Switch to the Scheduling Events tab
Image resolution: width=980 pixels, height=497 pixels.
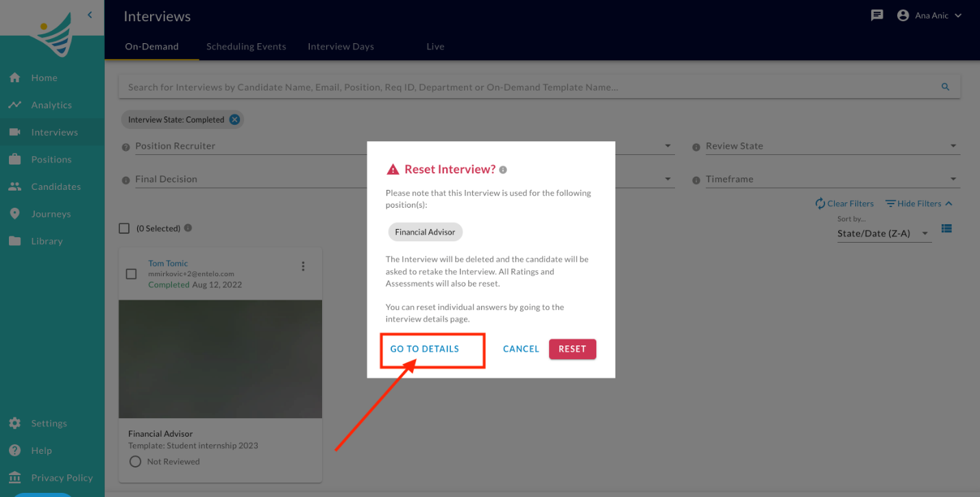coord(246,47)
